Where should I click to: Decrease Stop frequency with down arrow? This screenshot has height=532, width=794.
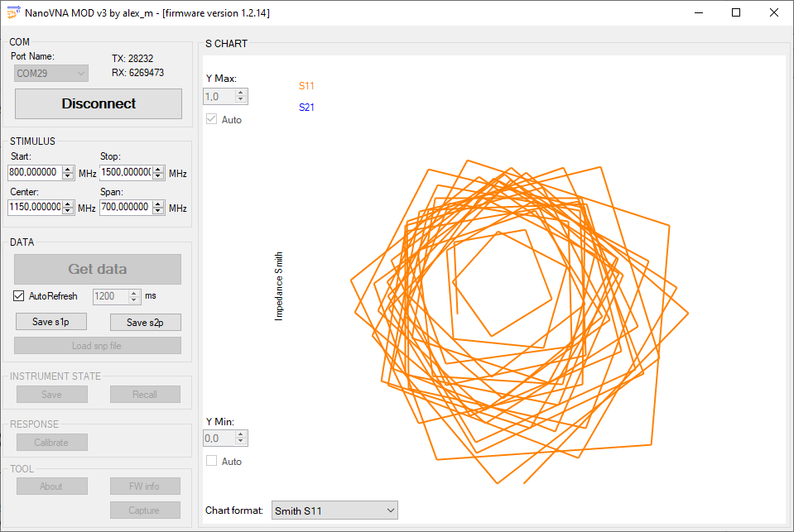[158, 176]
